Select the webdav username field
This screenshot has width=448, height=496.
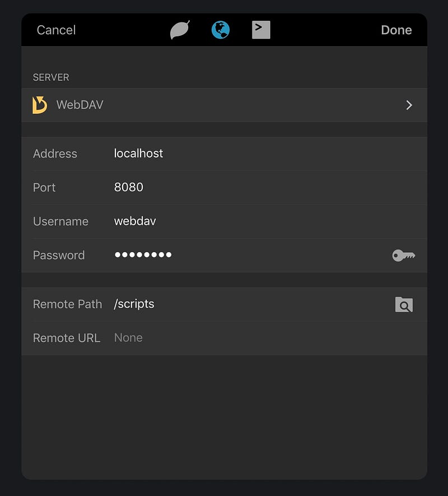click(x=135, y=221)
